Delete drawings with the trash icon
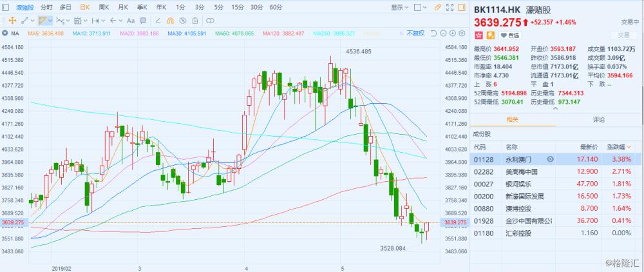Screen dimensions: 644x272 (x=195, y=21)
